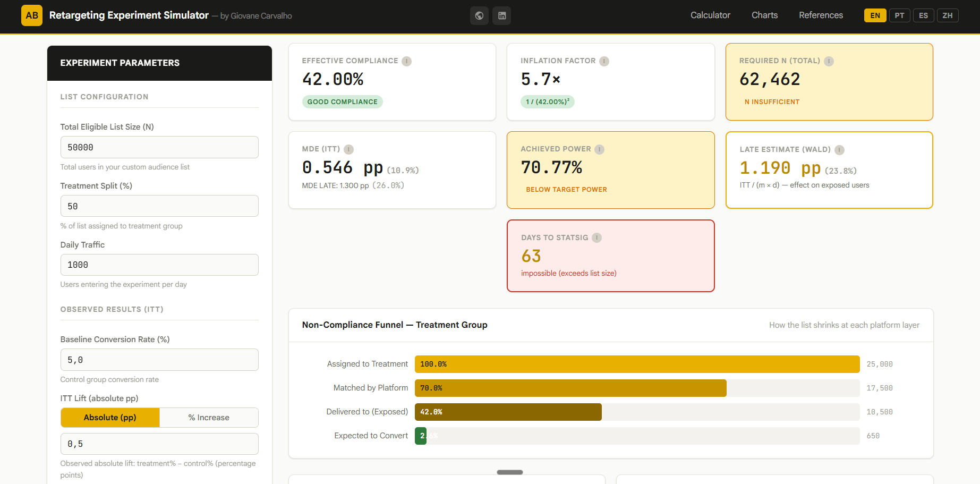
Task: Select Absolute (pp) lift mode
Action: [x=110, y=418]
